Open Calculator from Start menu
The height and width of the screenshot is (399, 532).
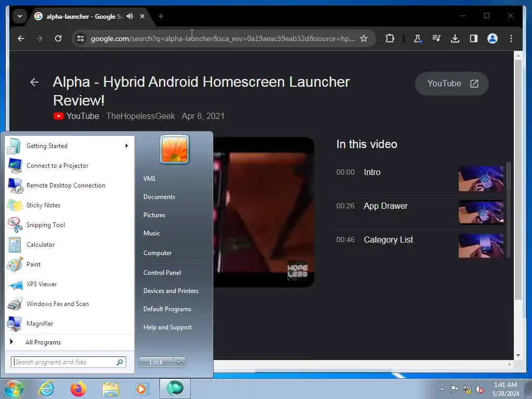pos(70,245)
